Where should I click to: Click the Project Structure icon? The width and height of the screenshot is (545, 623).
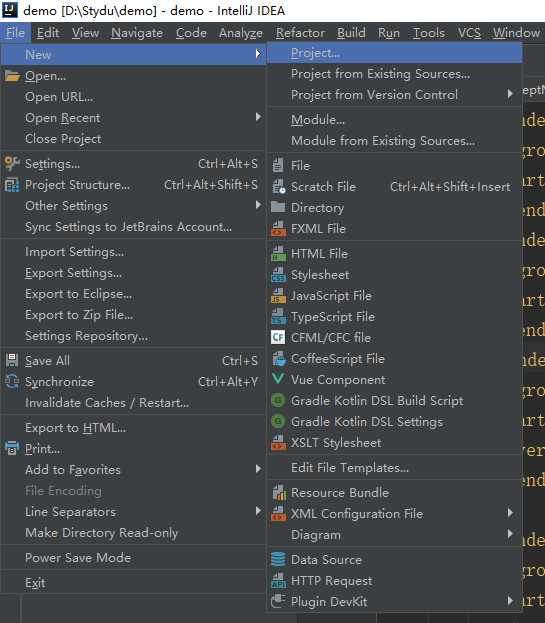point(12,185)
